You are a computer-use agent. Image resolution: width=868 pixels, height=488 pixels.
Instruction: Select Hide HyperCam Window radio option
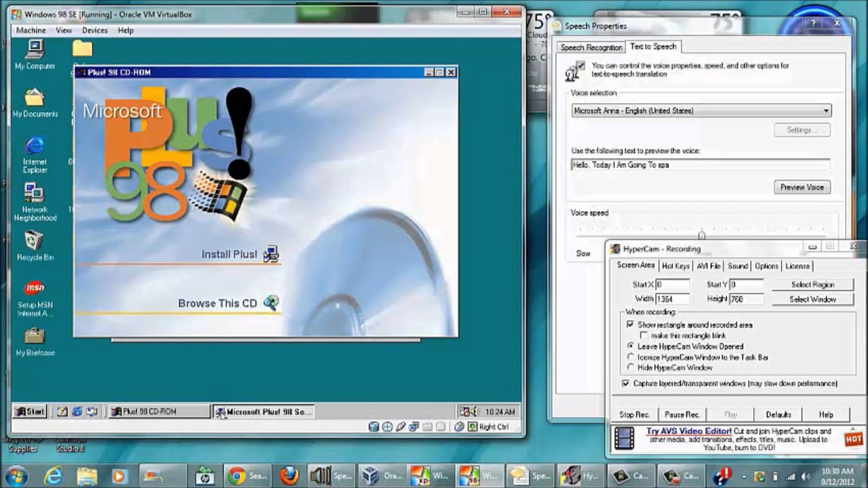(x=631, y=367)
